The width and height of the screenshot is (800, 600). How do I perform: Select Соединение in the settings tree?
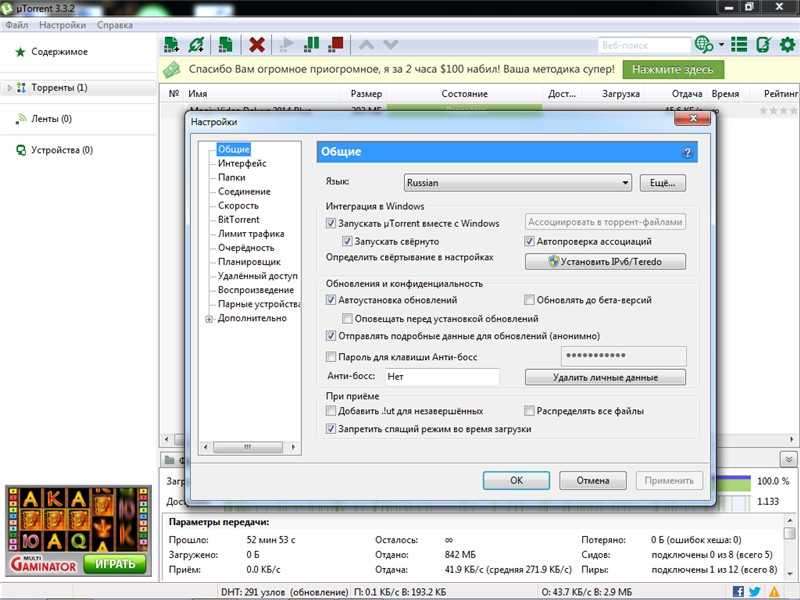click(244, 191)
